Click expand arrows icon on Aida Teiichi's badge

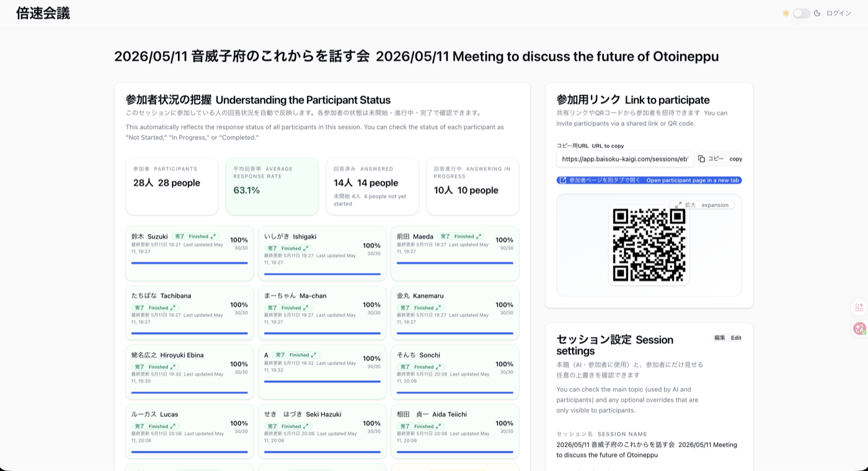(438, 426)
